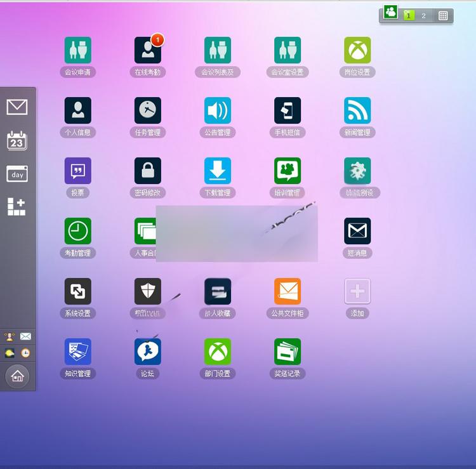Image resolution: width=476 pixels, height=469 pixels.
Task: Open 短消息 envelope app
Action: click(357, 231)
